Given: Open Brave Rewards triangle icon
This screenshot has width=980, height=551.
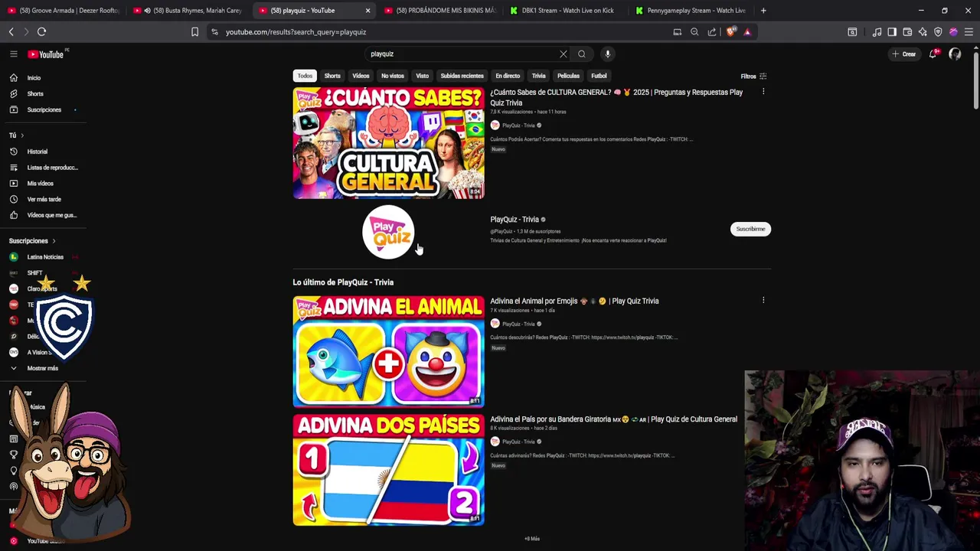Looking at the screenshot, I should tap(747, 32).
